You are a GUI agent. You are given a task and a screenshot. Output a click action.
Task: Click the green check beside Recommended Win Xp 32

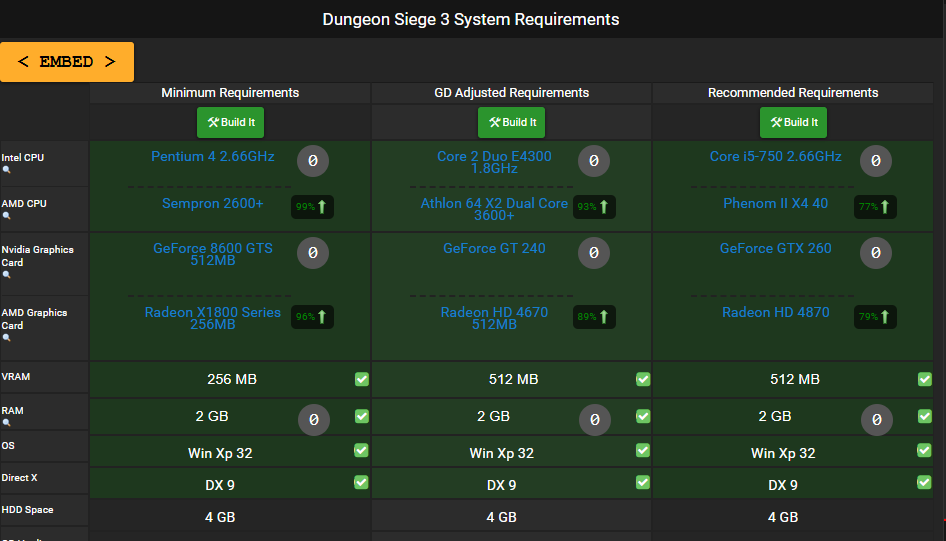tap(924, 451)
